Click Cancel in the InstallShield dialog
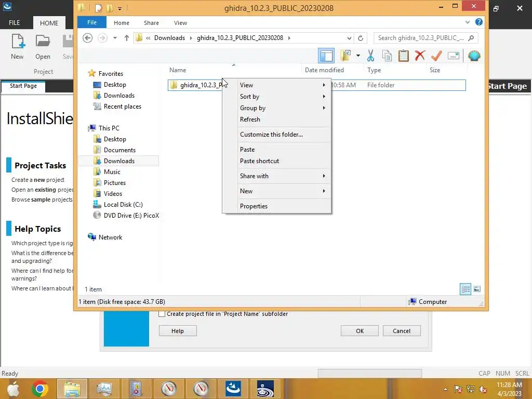This screenshot has height=399, width=532. [402, 331]
